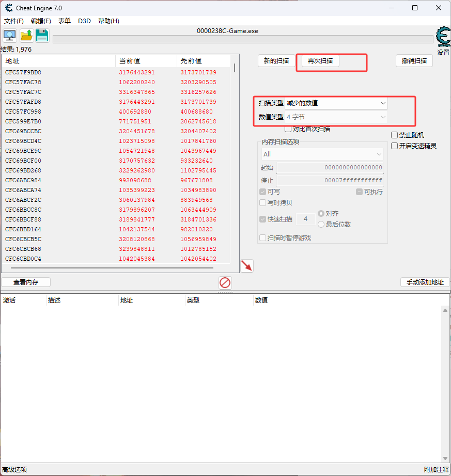Click fast scan alignment field showing 4
This screenshot has width=451, height=476.
click(x=305, y=219)
